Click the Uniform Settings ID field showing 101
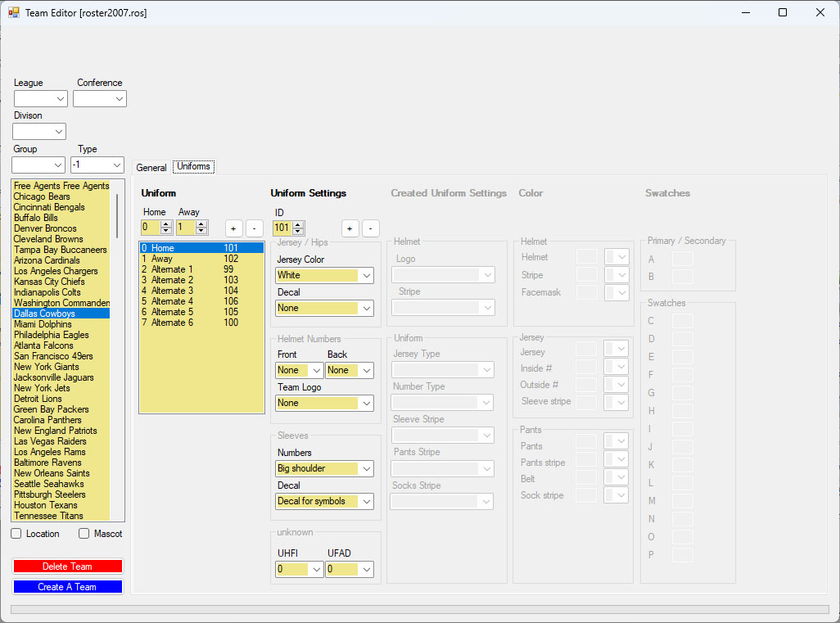 282,228
